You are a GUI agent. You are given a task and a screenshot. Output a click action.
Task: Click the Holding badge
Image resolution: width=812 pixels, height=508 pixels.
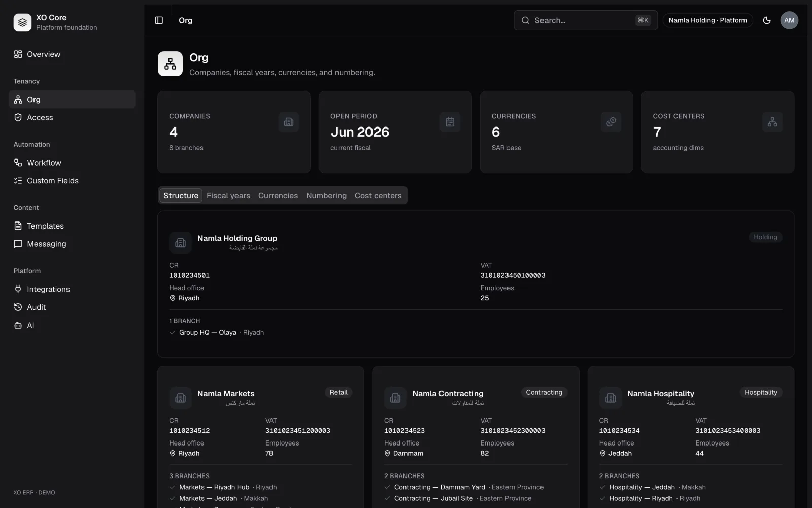click(x=765, y=237)
